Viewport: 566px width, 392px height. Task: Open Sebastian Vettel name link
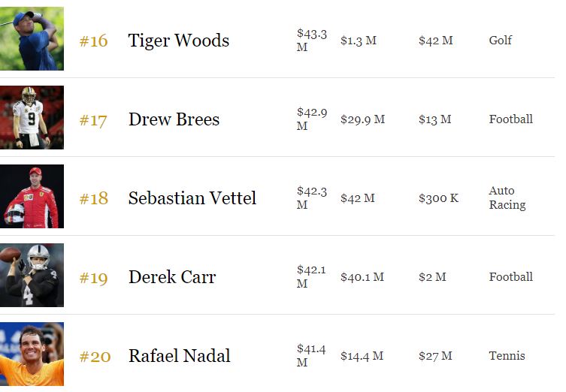(x=192, y=198)
